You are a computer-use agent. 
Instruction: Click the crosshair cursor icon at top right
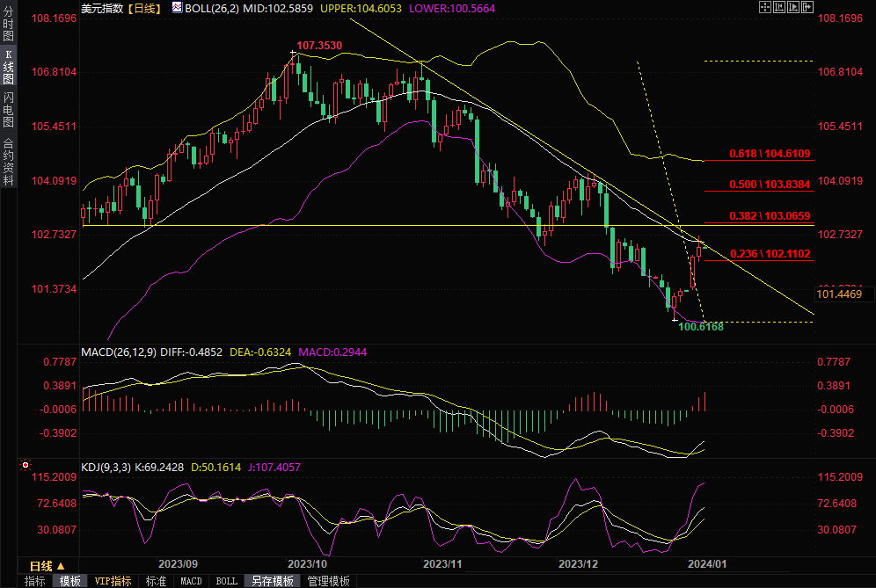tap(765, 7)
